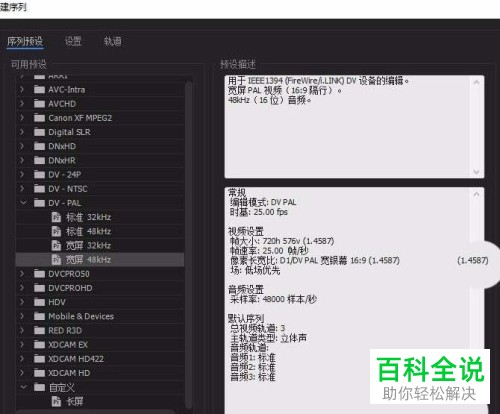Expand the DV - NTSC chevron
The image size is (500, 414).
[22, 189]
